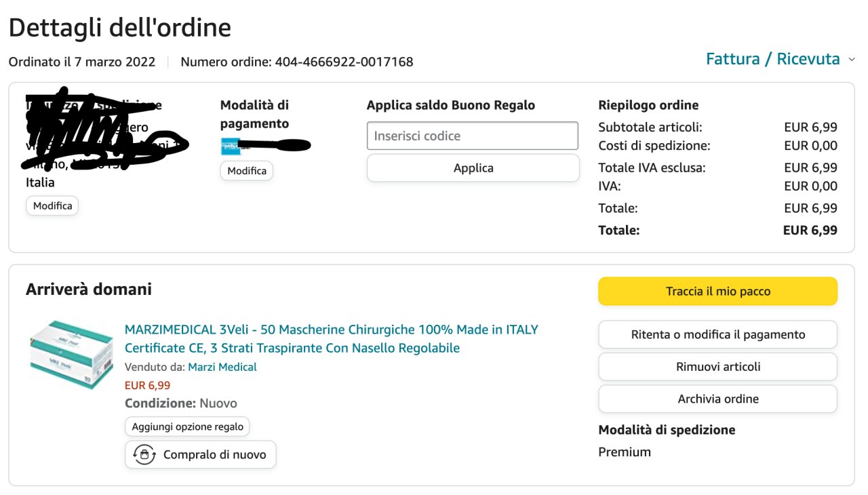Image resolution: width=868 pixels, height=495 pixels.
Task: Expand the Fattura / Ricevuta chevron
Action: pyautogui.click(x=852, y=60)
